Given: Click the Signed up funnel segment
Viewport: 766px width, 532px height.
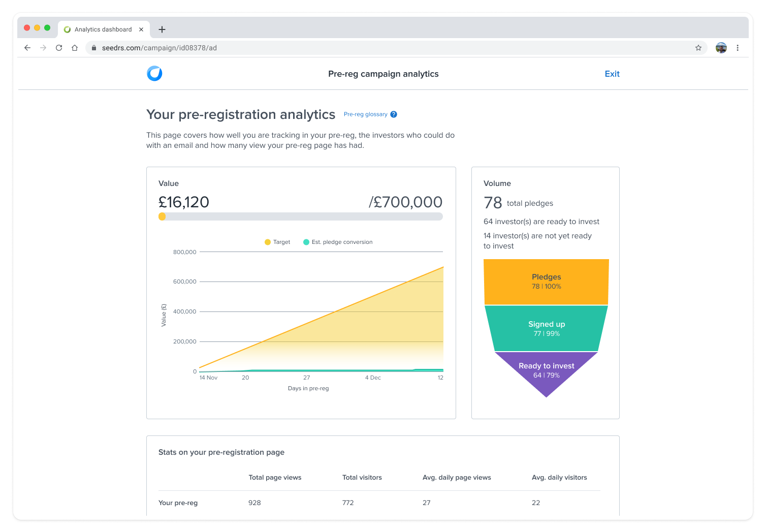Looking at the screenshot, I should (546, 328).
